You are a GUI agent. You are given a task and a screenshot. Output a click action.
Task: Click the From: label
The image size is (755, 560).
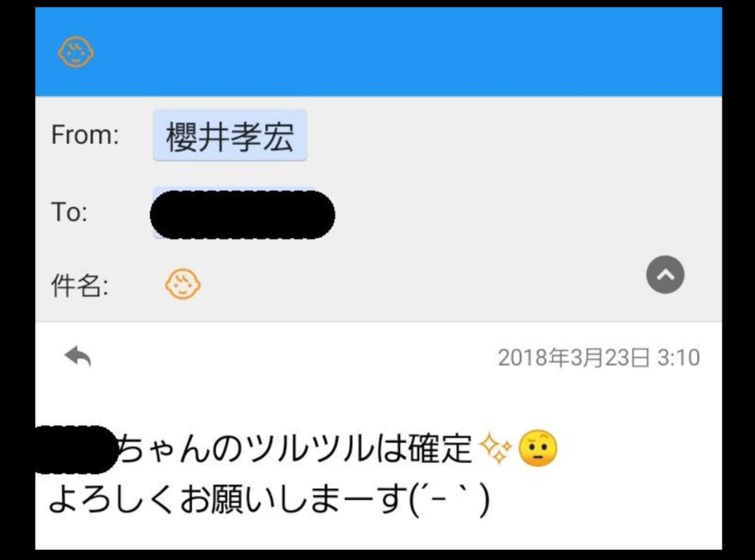tap(85, 135)
